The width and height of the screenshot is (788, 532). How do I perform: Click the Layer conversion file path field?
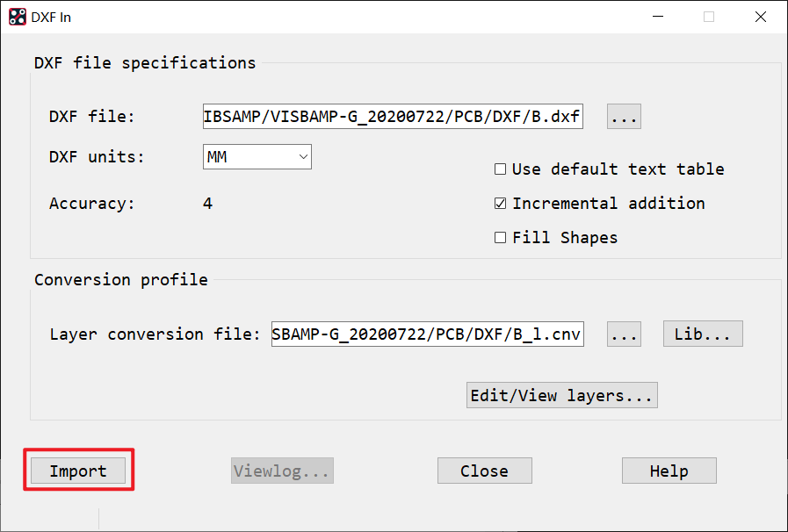[x=427, y=334]
